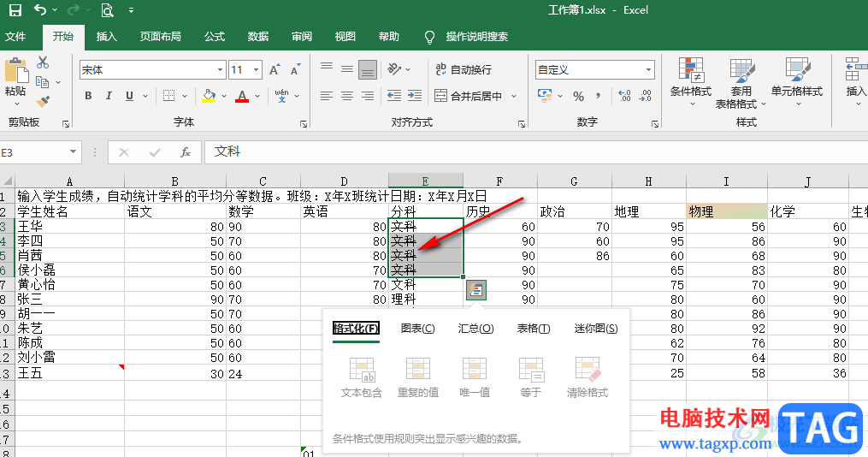
Task: Align text left
Action: tap(327, 96)
